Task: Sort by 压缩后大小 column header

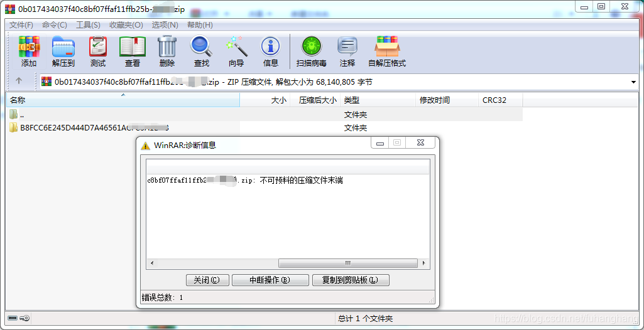Action: pos(315,100)
